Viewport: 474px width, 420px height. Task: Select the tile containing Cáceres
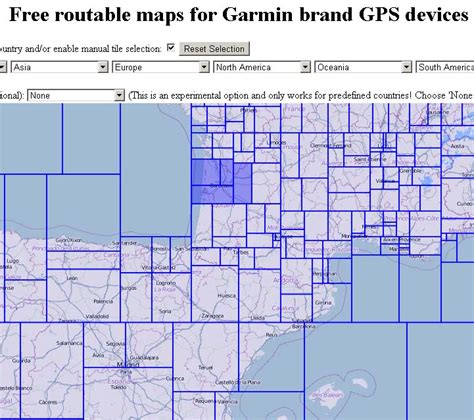point(52,370)
